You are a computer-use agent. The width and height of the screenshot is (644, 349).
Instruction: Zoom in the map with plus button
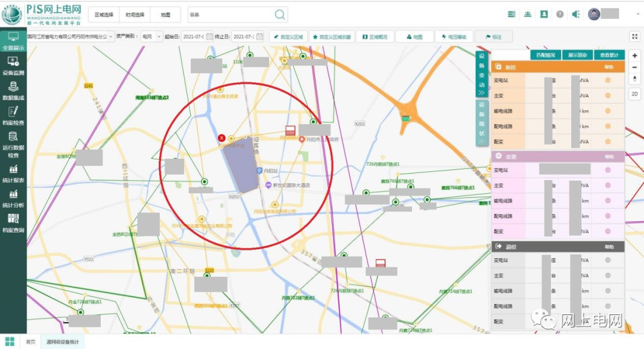tap(634, 55)
